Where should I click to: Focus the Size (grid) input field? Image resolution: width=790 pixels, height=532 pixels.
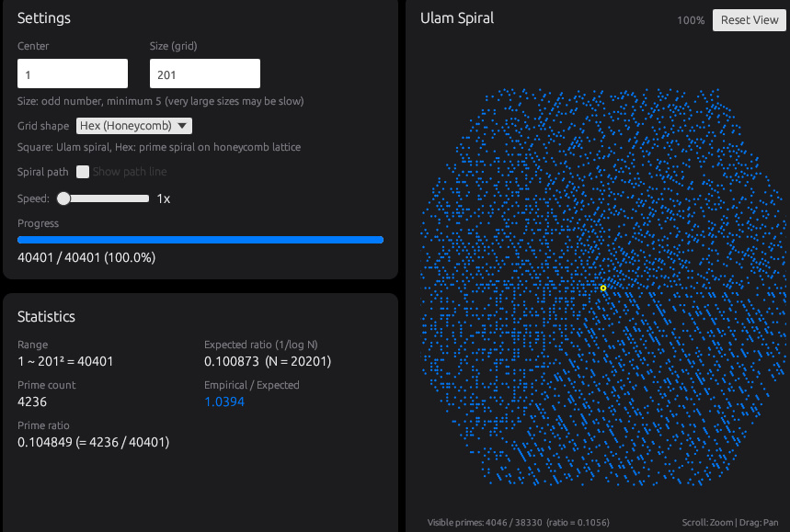pos(204,74)
